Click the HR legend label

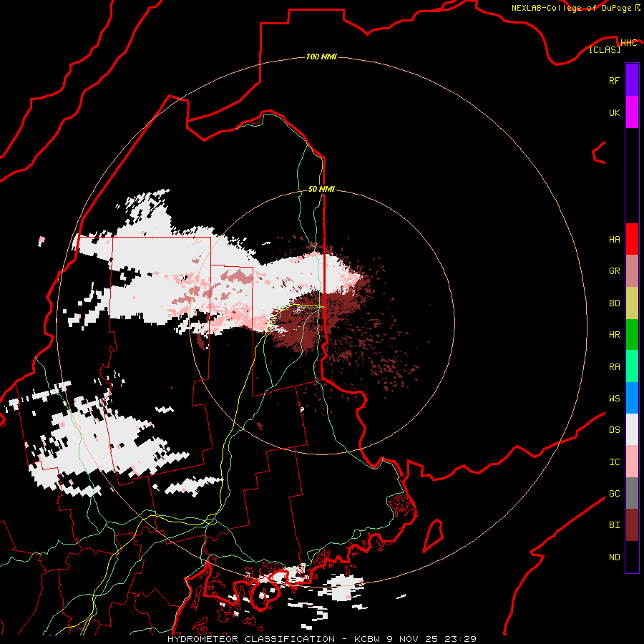coord(614,335)
